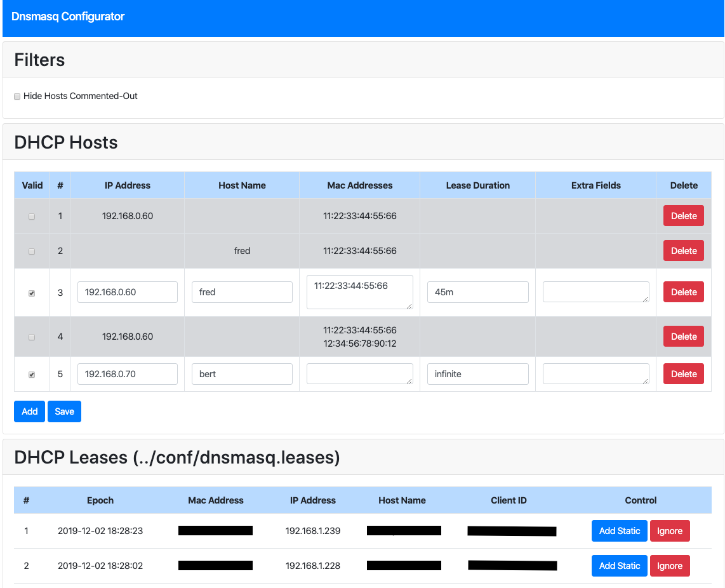
Task: Delete DHCP host row 2
Action: [683, 250]
